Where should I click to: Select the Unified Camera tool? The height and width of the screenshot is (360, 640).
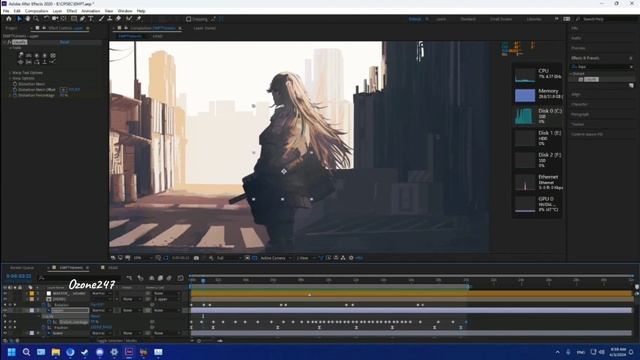tap(55, 19)
